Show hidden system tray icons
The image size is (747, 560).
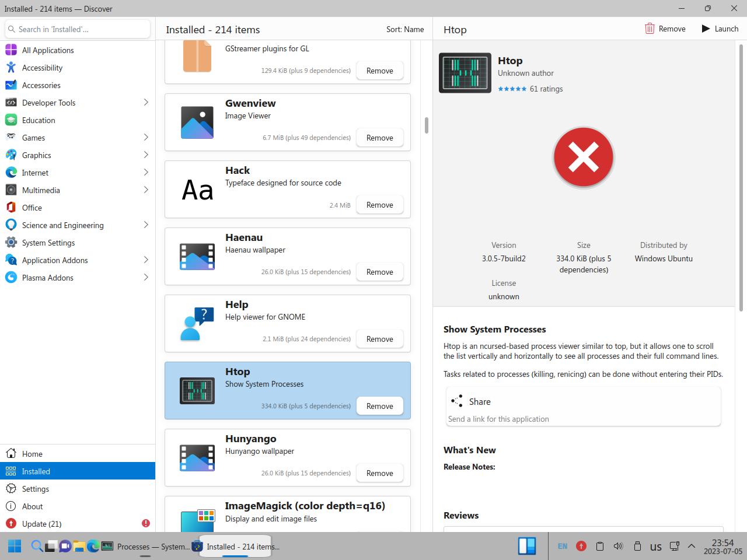pos(692,546)
